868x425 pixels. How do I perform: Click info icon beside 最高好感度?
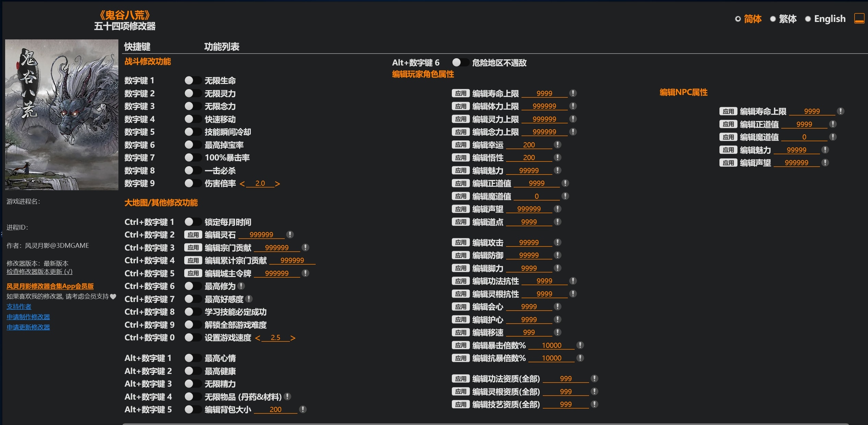click(249, 299)
